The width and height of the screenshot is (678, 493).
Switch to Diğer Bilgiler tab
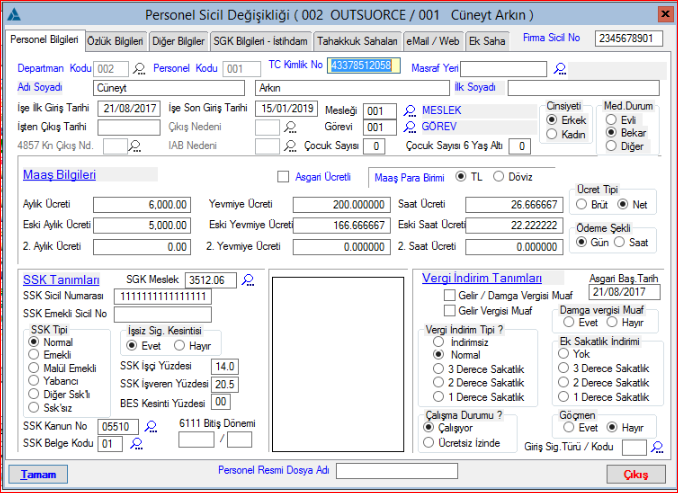pos(178,41)
